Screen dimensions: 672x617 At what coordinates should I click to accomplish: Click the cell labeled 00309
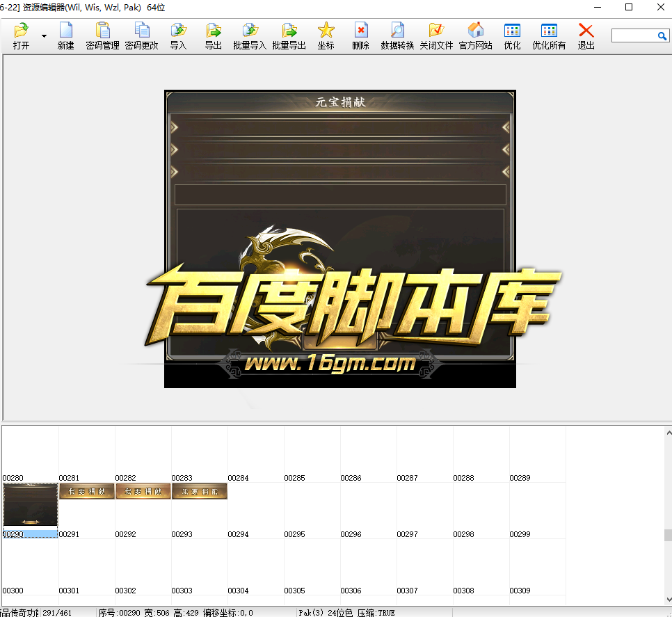[538, 567]
